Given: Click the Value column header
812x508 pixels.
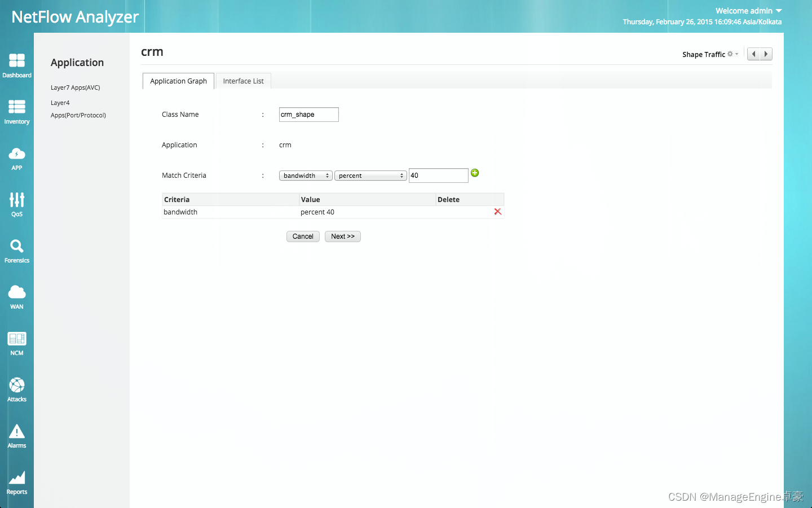Looking at the screenshot, I should [x=367, y=199].
